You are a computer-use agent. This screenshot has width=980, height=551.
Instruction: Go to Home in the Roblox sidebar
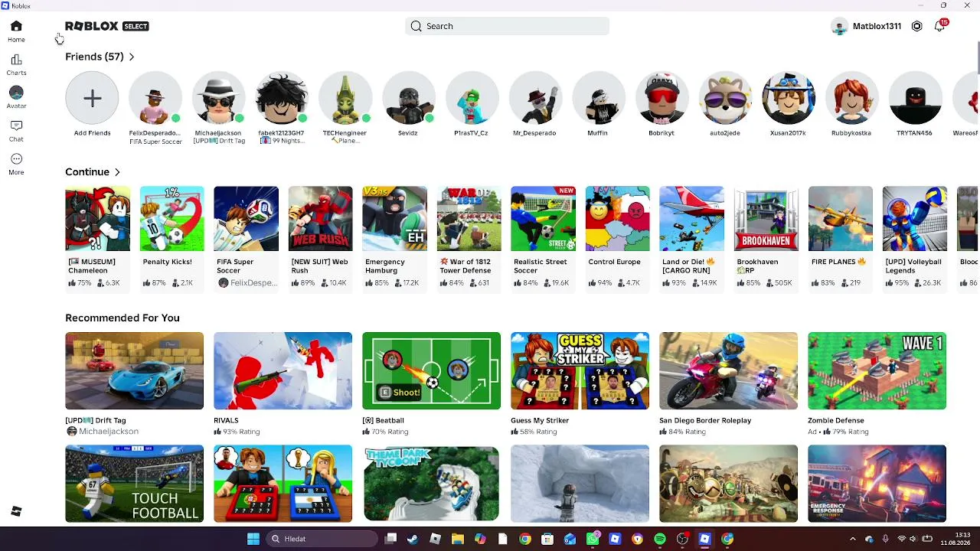coord(16,31)
